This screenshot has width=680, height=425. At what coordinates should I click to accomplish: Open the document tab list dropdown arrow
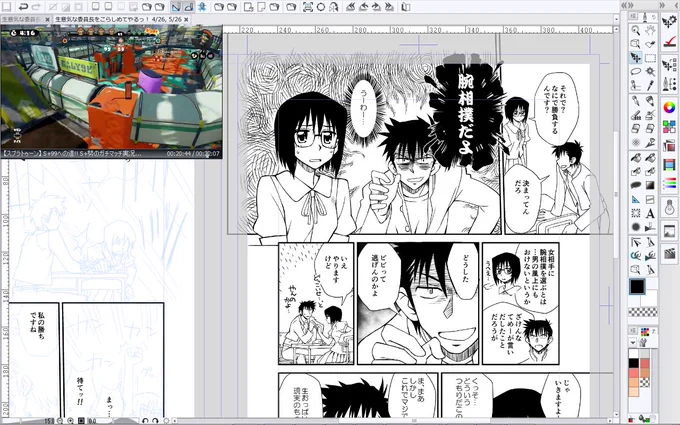pyautogui.click(x=616, y=19)
